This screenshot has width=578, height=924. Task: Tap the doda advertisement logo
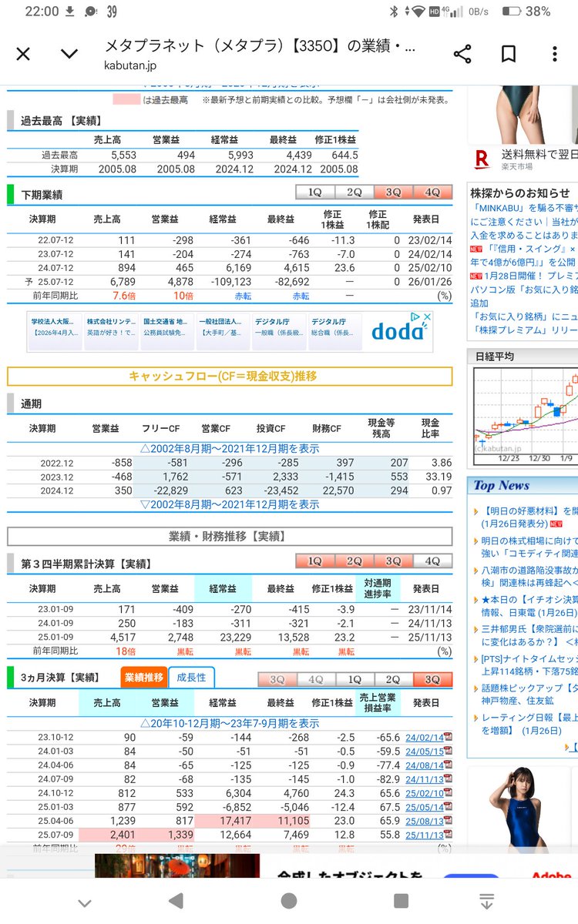coord(398,333)
